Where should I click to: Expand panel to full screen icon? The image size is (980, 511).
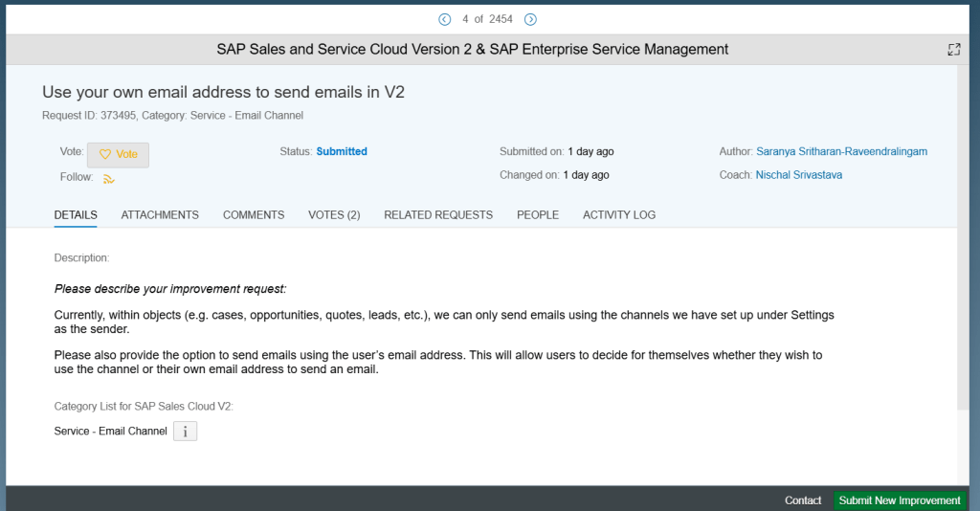pyautogui.click(x=954, y=50)
